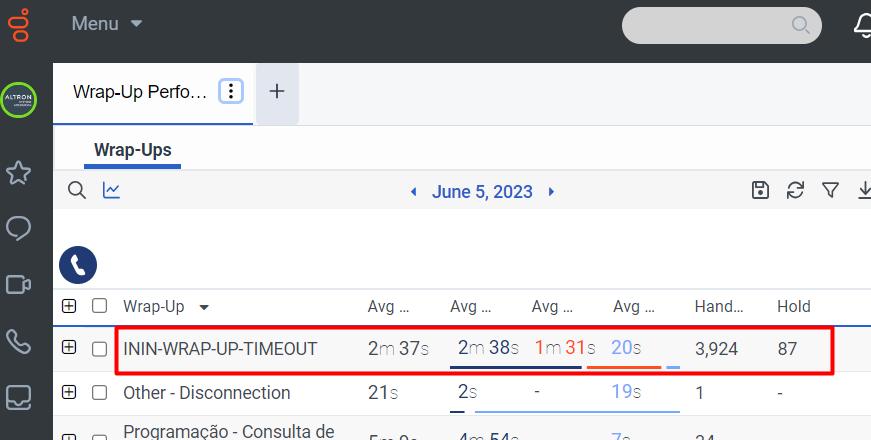The width and height of the screenshot is (871, 440).
Task: Open the phone calls sidebar icon
Action: tap(18, 342)
